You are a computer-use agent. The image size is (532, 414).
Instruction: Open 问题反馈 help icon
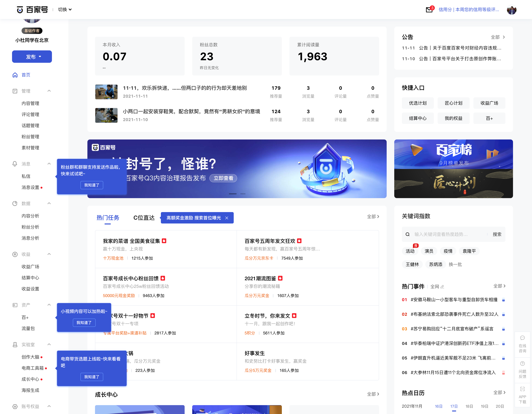(x=522, y=364)
